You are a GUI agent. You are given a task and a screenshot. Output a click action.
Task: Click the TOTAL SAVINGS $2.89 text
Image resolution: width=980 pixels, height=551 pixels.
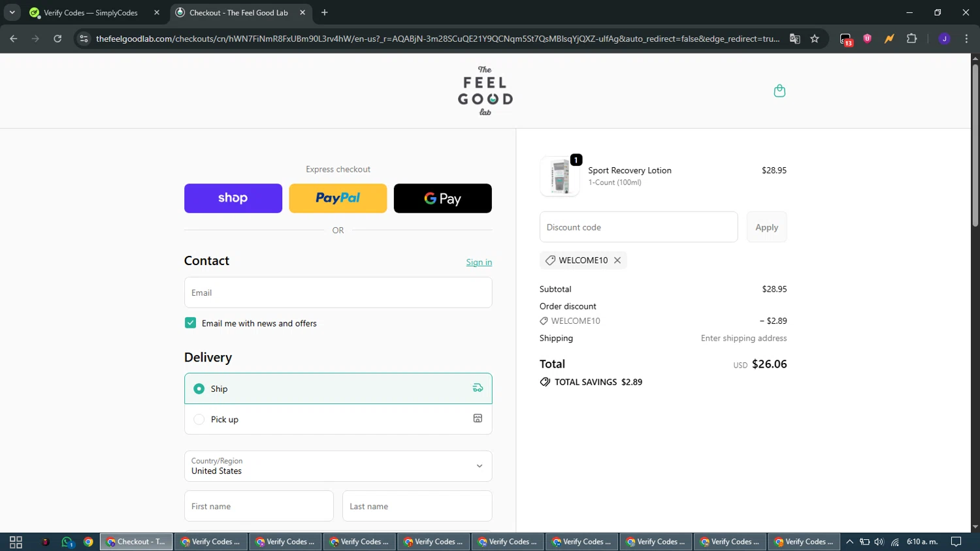(598, 382)
